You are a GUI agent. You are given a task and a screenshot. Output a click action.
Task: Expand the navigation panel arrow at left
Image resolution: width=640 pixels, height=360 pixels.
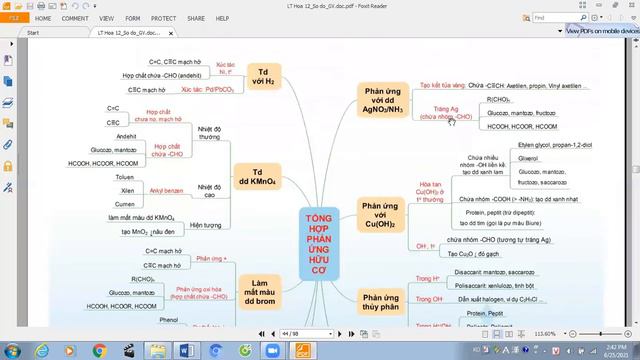(x=11, y=44)
